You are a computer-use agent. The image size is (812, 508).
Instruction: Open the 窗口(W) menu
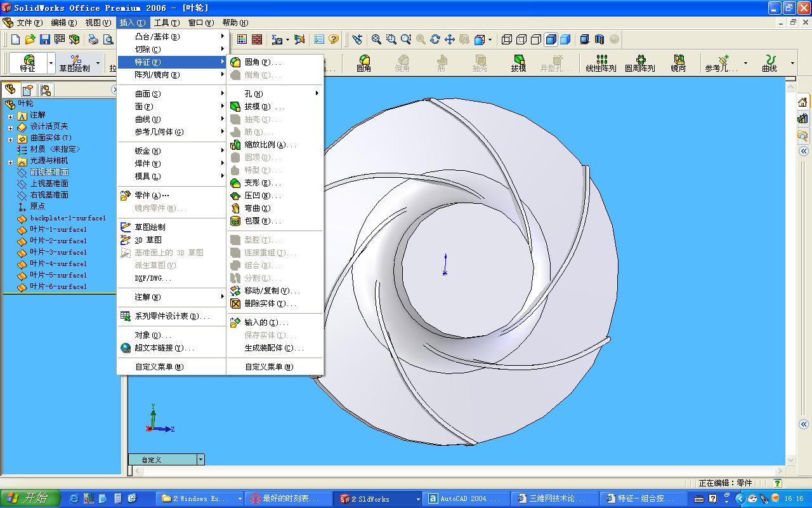pyautogui.click(x=201, y=23)
